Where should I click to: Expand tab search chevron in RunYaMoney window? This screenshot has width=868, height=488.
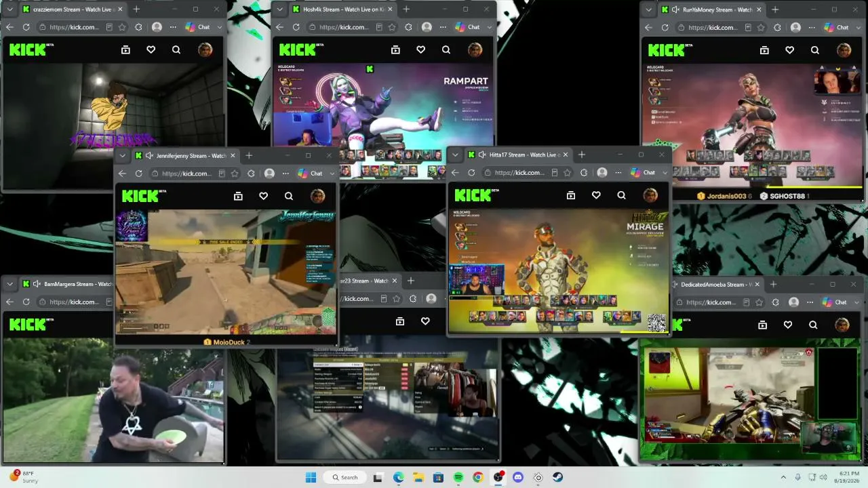coord(648,9)
